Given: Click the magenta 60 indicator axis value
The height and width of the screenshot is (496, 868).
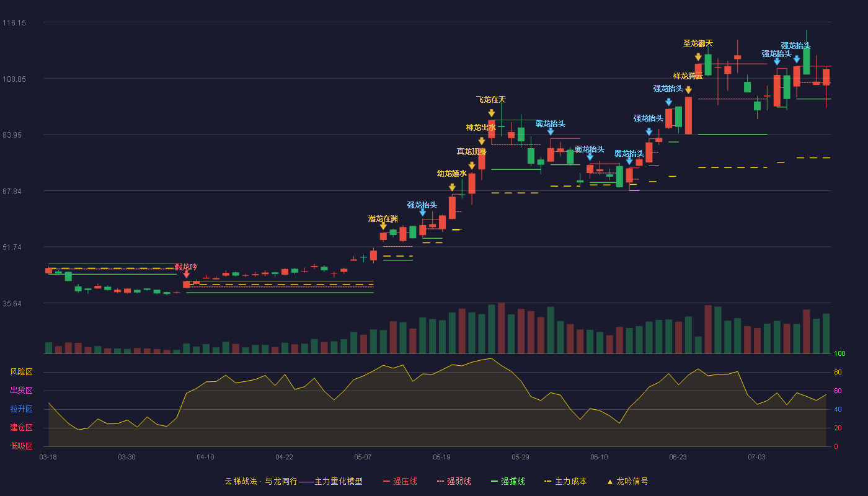Looking at the screenshot, I should [x=838, y=391].
